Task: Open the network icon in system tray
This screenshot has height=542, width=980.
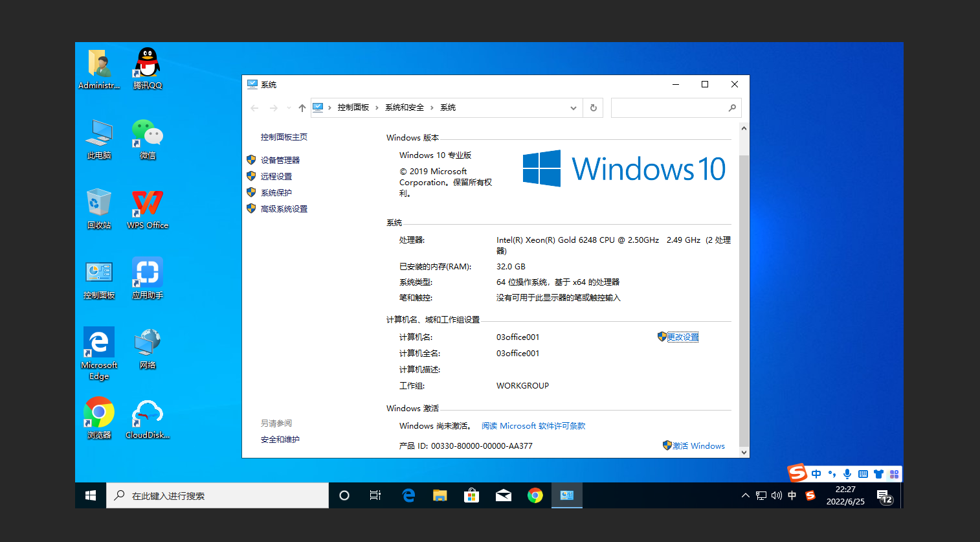Action: [x=761, y=495]
